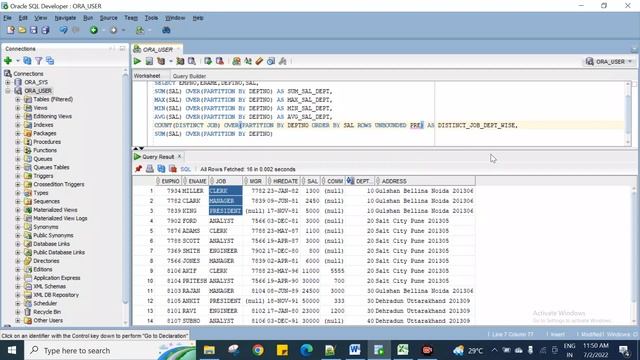640x360 pixels.
Task: Sort by the EMPNO column header
Action: (x=168, y=181)
